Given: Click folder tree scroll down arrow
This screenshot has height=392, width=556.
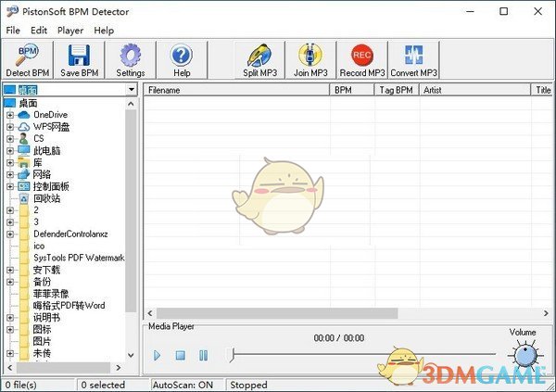Looking at the screenshot, I should pos(131,355).
